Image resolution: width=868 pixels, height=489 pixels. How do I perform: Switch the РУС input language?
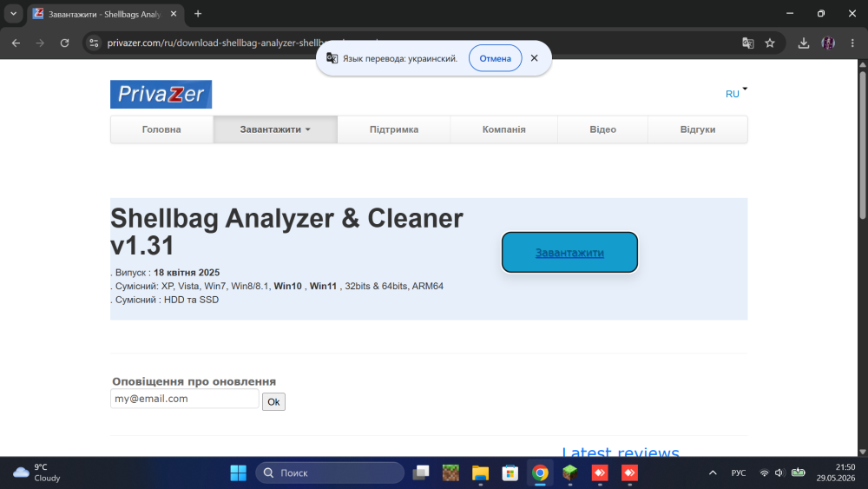click(739, 473)
